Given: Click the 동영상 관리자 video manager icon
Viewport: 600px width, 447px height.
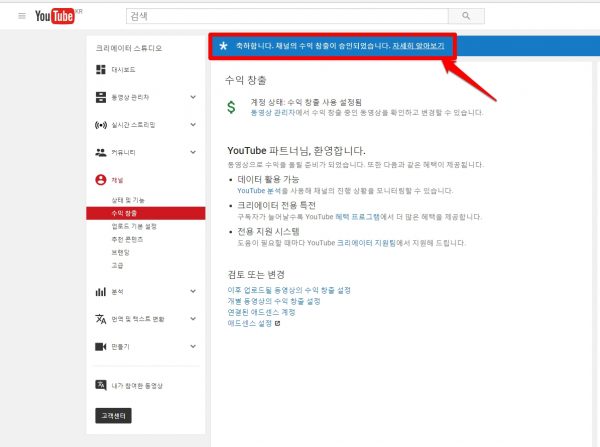Looking at the screenshot, I should [x=101, y=97].
